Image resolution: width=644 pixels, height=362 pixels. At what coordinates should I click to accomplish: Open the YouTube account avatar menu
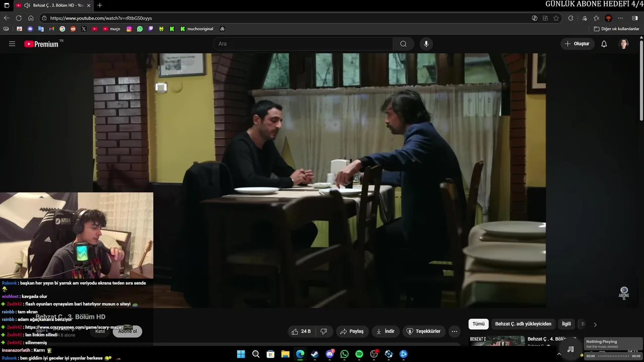click(x=624, y=44)
